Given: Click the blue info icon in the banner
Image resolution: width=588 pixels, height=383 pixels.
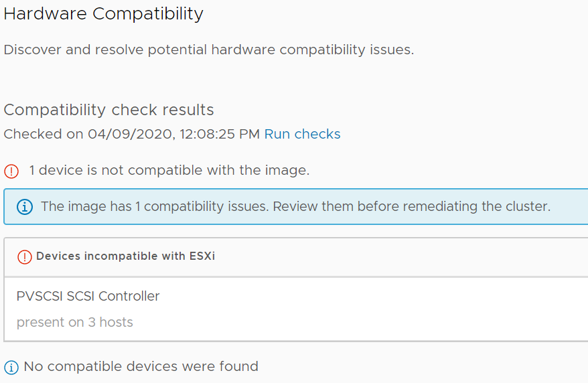Looking at the screenshot, I should (24, 207).
